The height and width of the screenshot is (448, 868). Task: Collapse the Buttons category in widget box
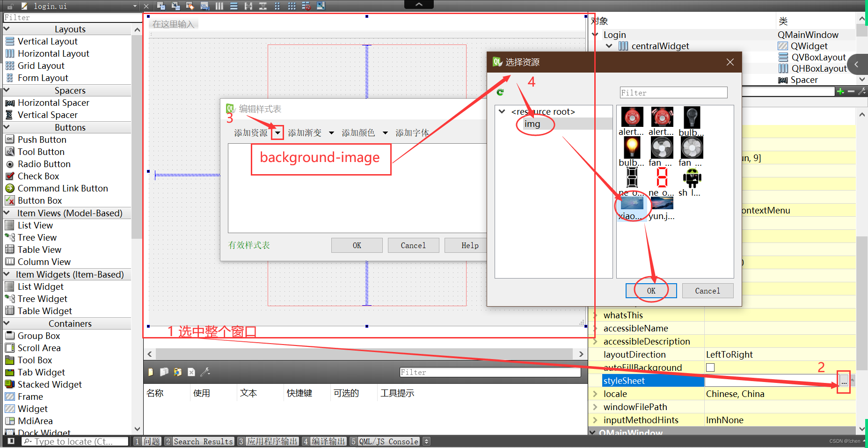point(7,127)
